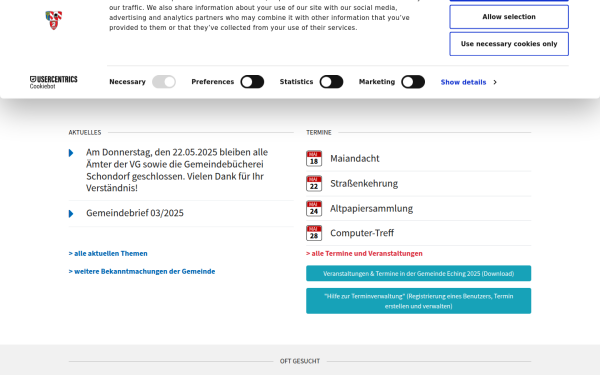Click the Statistics label text
The height and width of the screenshot is (375, 600).
pyautogui.click(x=297, y=82)
